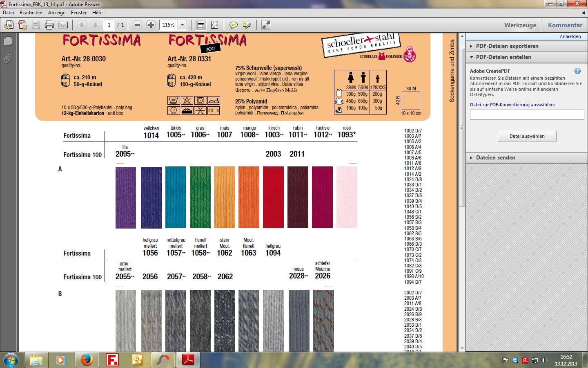Click the 'mango 1008' color label

(249, 132)
